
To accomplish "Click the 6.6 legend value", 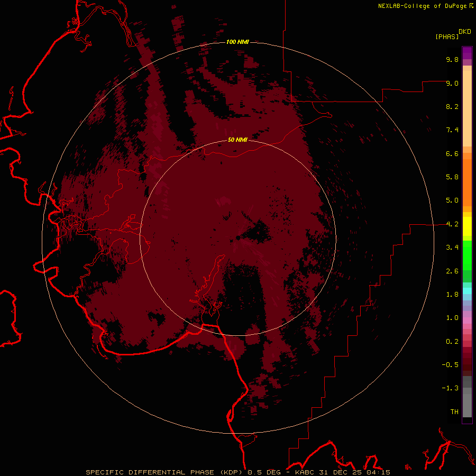I will pyautogui.click(x=452, y=153).
